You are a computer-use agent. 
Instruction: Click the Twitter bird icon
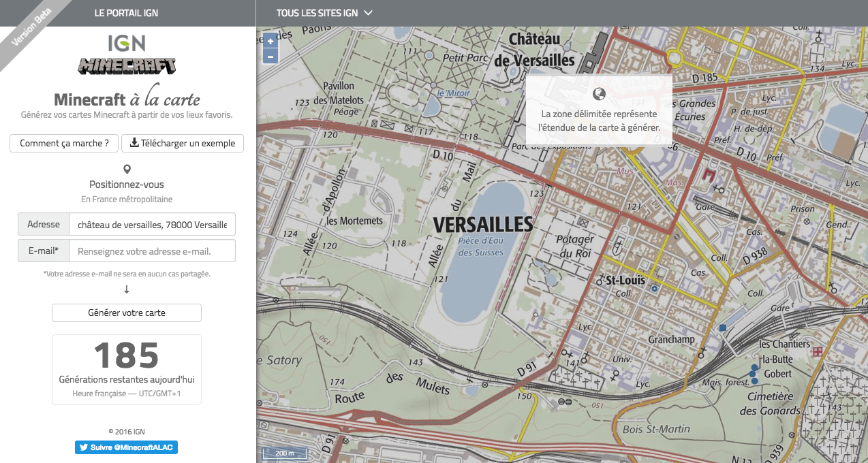pos(84,447)
